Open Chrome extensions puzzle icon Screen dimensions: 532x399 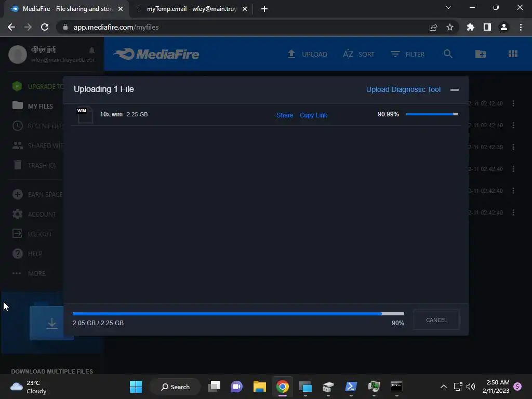tap(470, 27)
